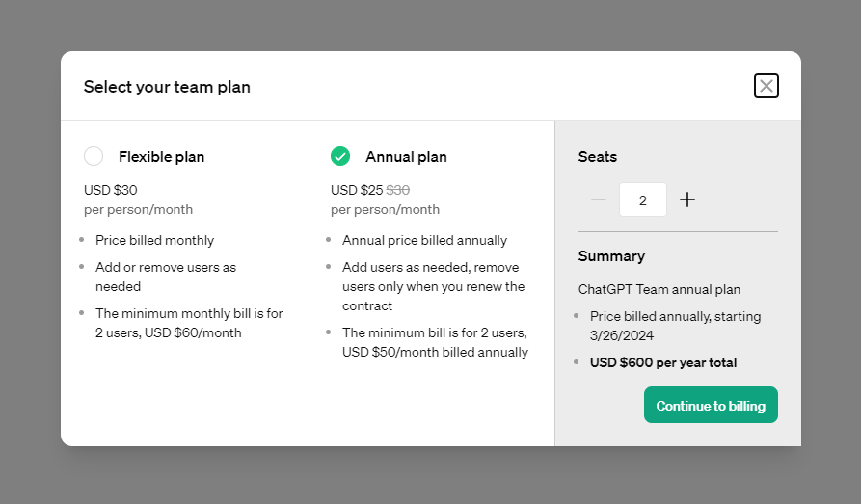Screen dimensions: 861x504
Task: Click the "Seats" section label
Action: [x=597, y=156]
